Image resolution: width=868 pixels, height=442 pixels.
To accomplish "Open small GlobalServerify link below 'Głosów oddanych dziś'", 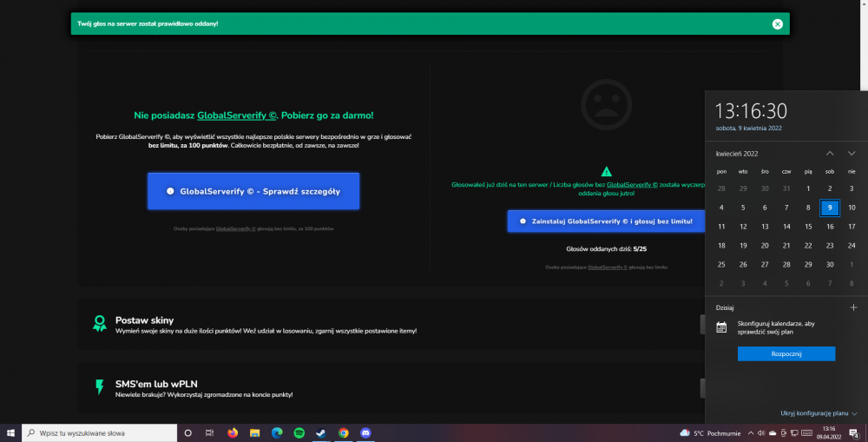I will coord(608,267).
